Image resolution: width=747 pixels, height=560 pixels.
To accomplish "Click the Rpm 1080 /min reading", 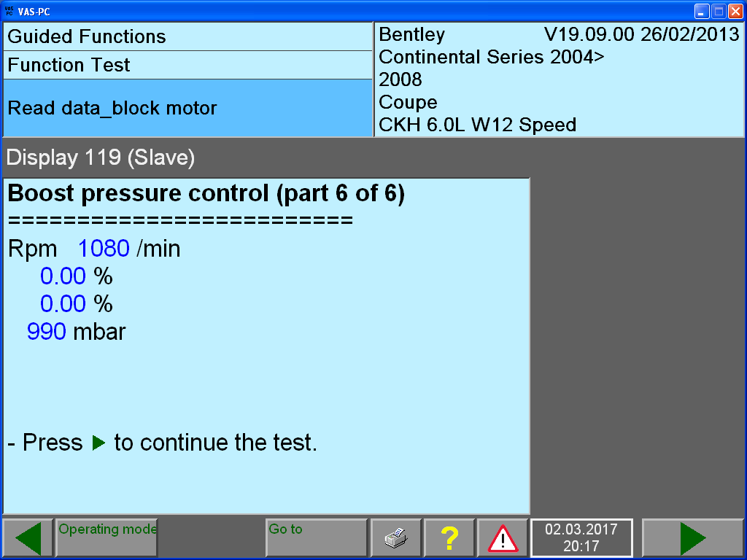I will 94,249.
